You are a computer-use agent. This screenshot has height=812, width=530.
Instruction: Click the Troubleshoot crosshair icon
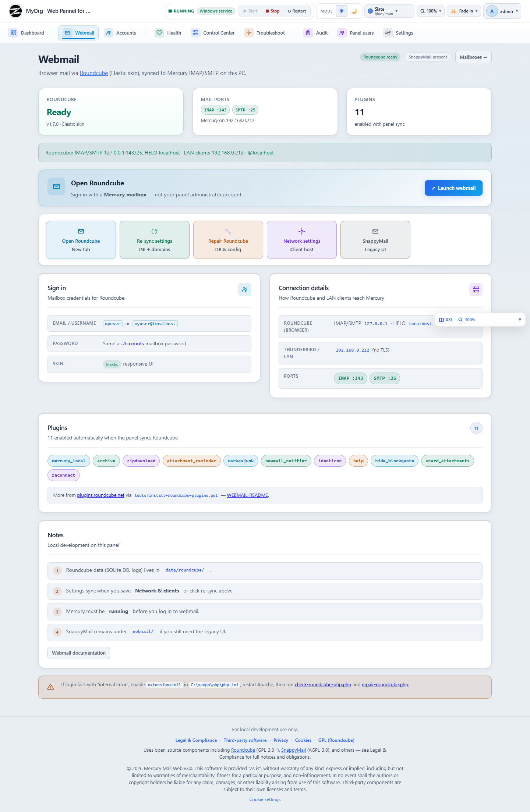coord(249,33)
